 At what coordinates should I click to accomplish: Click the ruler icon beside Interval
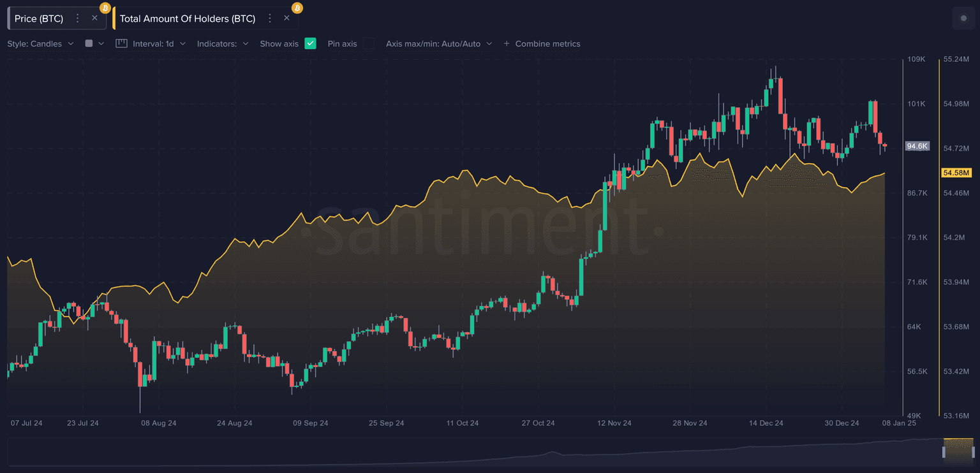(121, 44)
